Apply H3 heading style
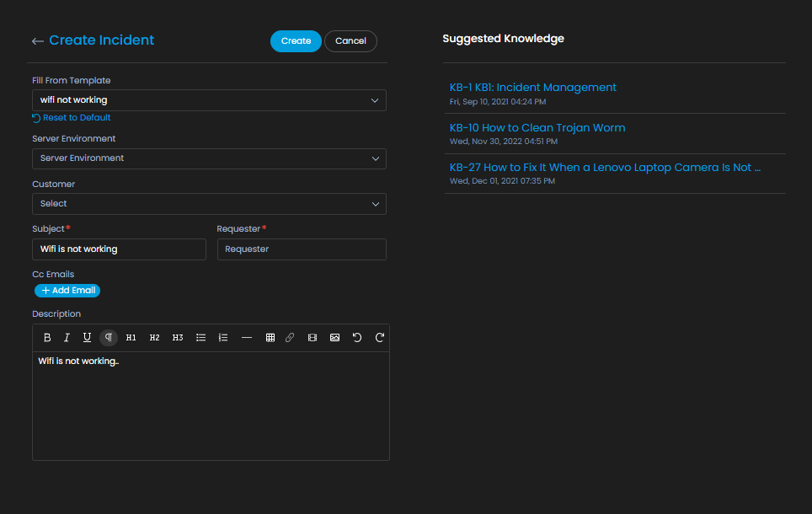This screenshot has width=812, height=514. pos(178,337)
